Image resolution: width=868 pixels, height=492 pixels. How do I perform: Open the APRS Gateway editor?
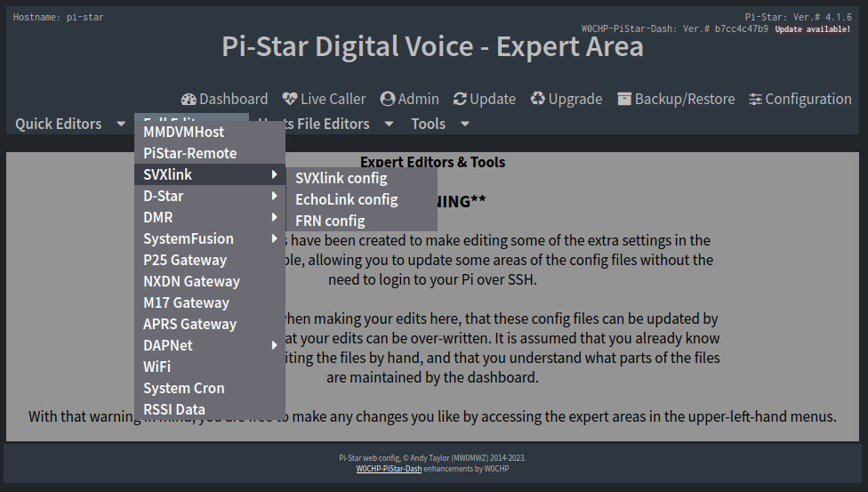[210, 324]
